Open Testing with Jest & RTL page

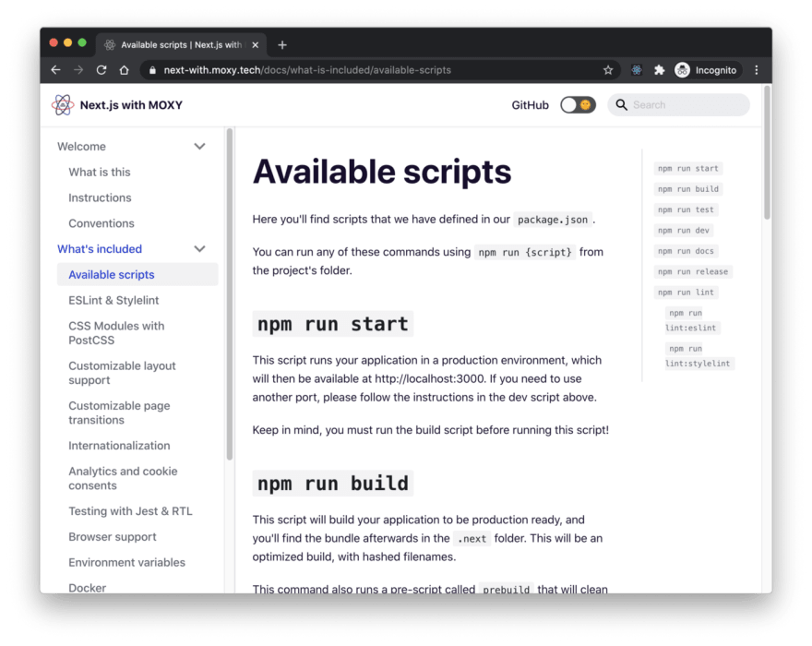tap(130, 511)
